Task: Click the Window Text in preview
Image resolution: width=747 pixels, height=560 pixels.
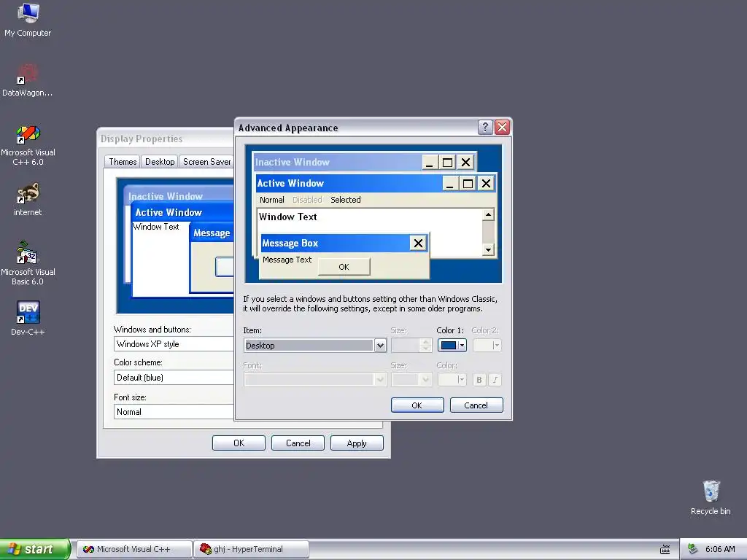Action: coord(287,217)
